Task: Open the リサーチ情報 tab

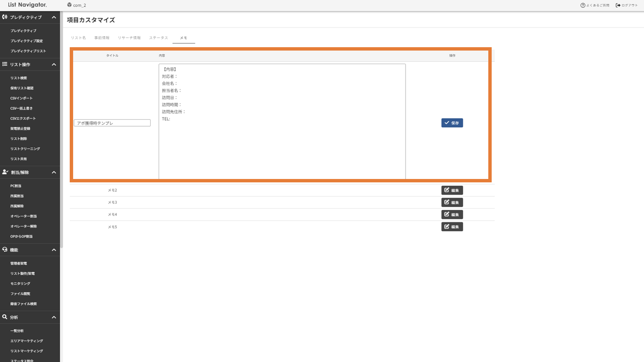Action: (129, 38)
